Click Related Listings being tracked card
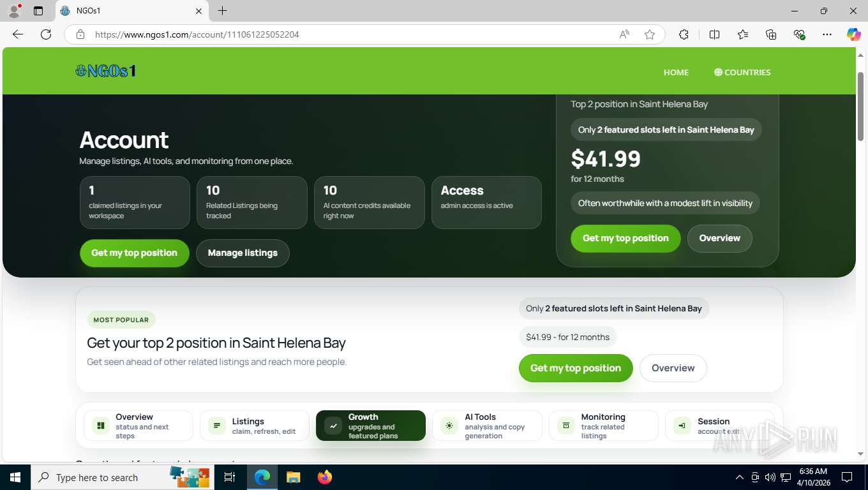The image size is (868, 490). [252, 202]
